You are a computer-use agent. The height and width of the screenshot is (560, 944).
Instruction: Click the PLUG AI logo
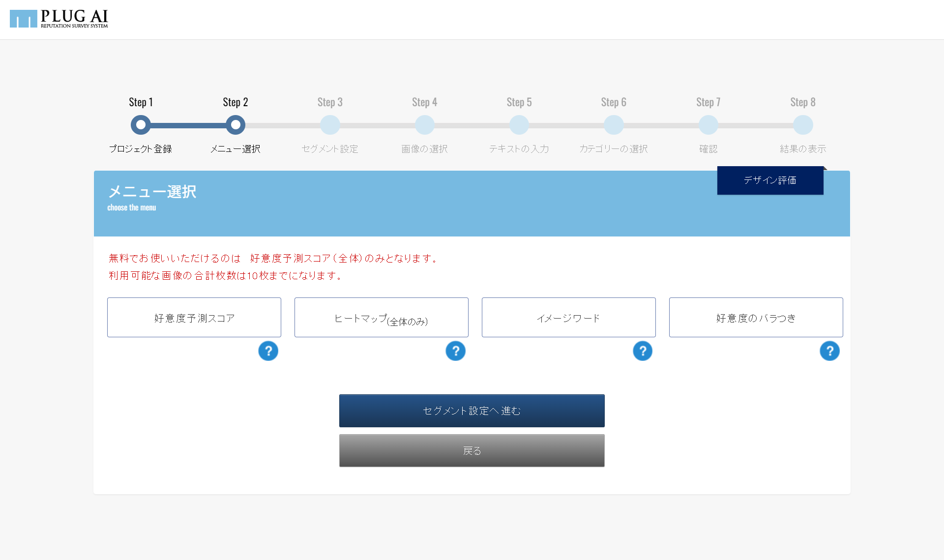click(x=59, y=19)
